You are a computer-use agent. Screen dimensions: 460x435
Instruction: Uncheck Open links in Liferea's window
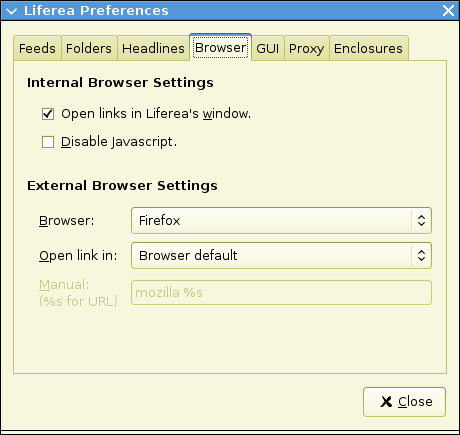48,114
